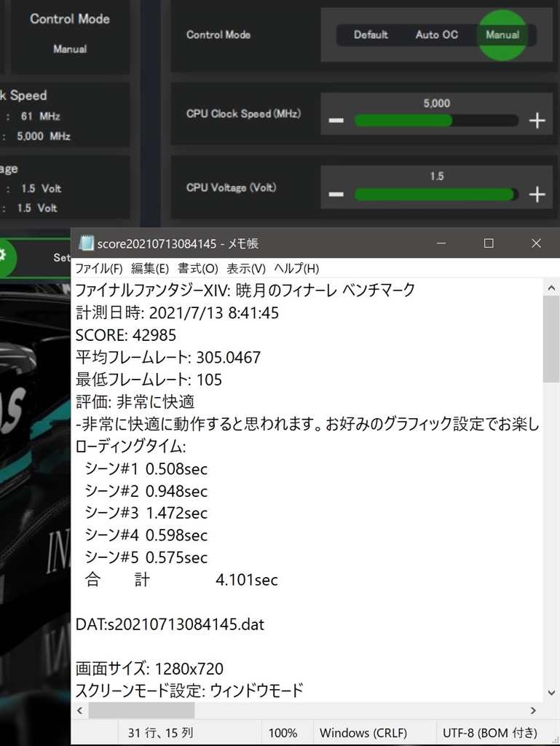This screenshot has width=560, height=746.
Task: Click the シーン#3 1.472sec line
Action: coord(146,513)
